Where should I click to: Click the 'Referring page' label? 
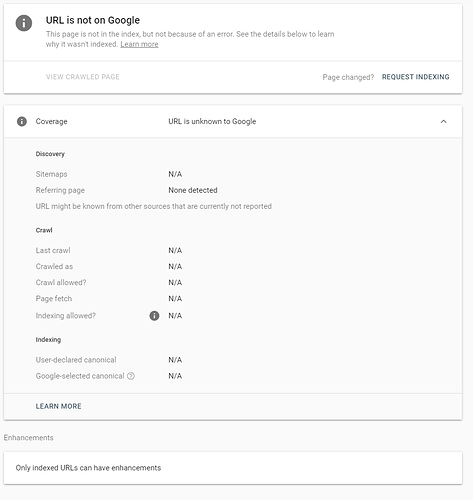60,190
